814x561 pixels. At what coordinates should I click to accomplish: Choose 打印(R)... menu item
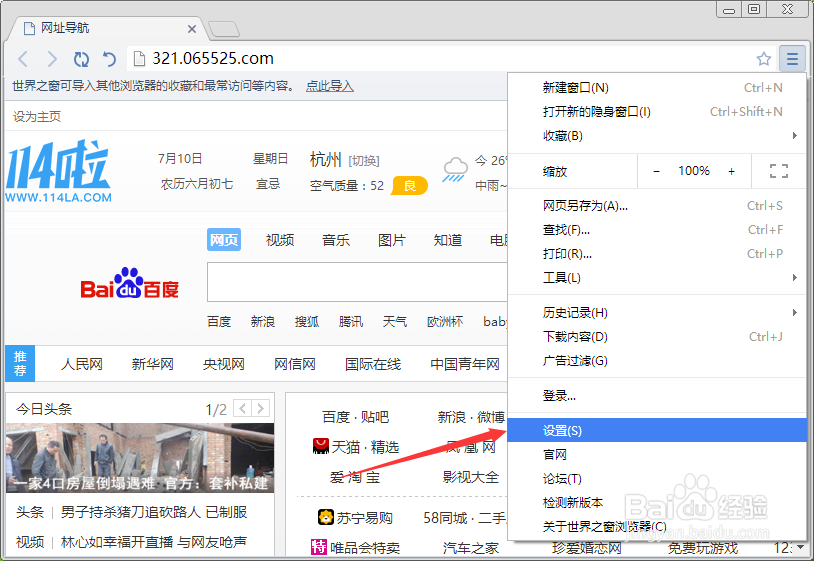(x=657, y=254)
